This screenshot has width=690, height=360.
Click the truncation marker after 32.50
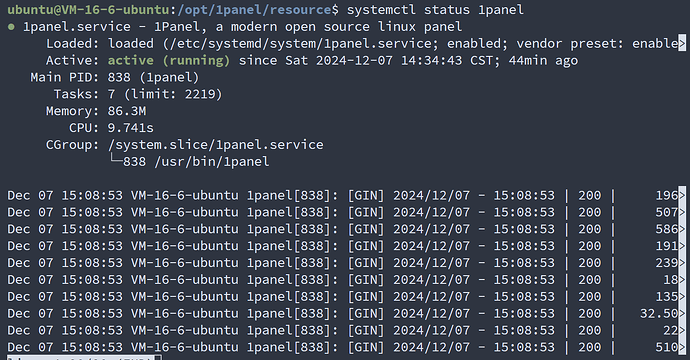682,313
